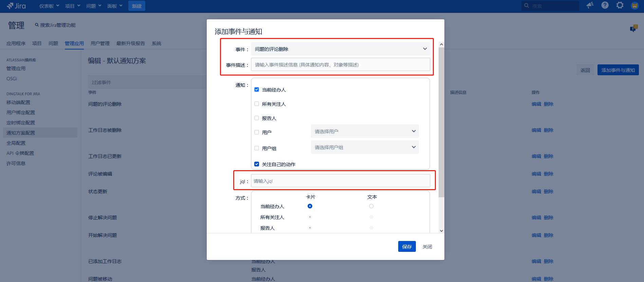
Task: Open the 仪表板 top menu
Action: point(49,6)
